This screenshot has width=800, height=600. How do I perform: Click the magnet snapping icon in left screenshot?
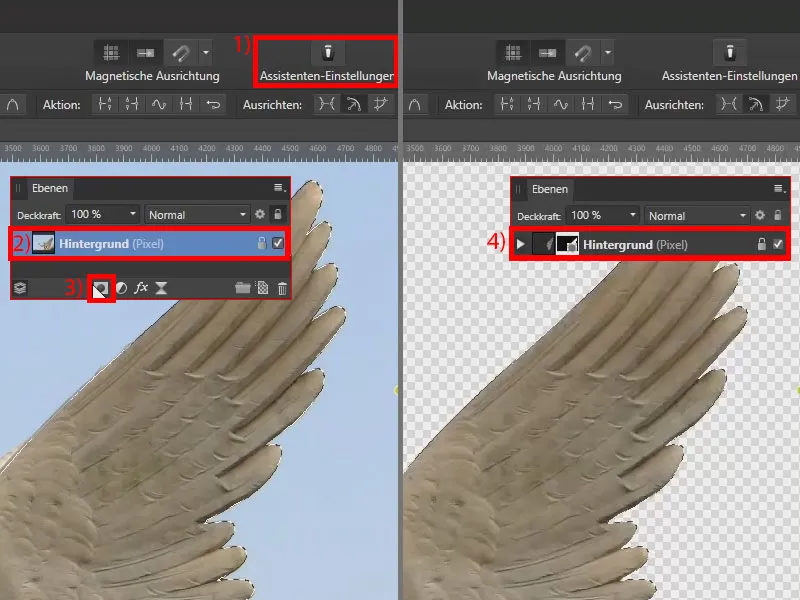tap(181, 53)
